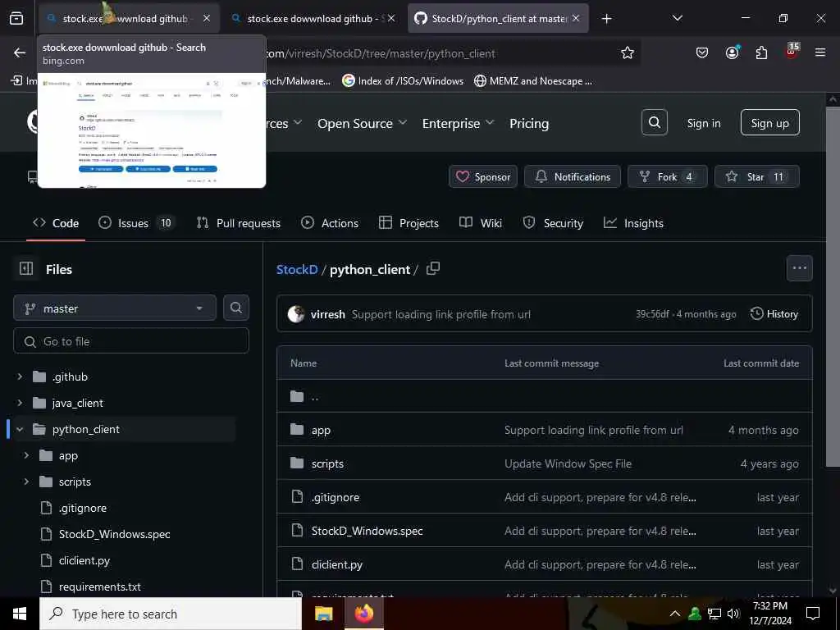This screenshot has width=840, height=630.
Task: Click virresh's avatar in the commit bar
Action: [x=295, y=314]
